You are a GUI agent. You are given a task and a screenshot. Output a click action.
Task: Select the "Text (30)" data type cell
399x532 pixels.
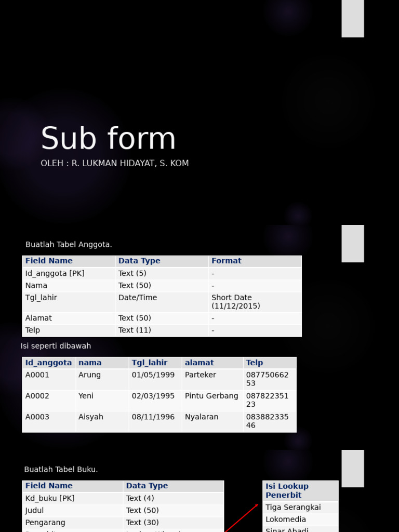pyautogui.click(x=142, y=523)
